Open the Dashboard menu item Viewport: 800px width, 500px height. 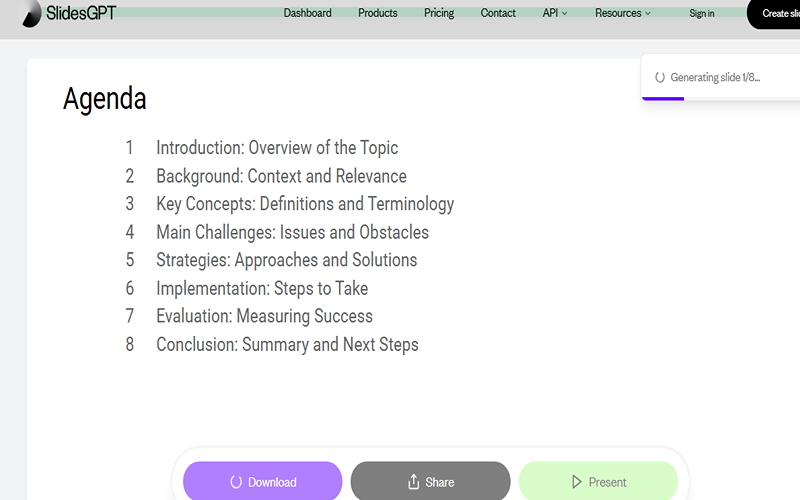coord(307,13)
